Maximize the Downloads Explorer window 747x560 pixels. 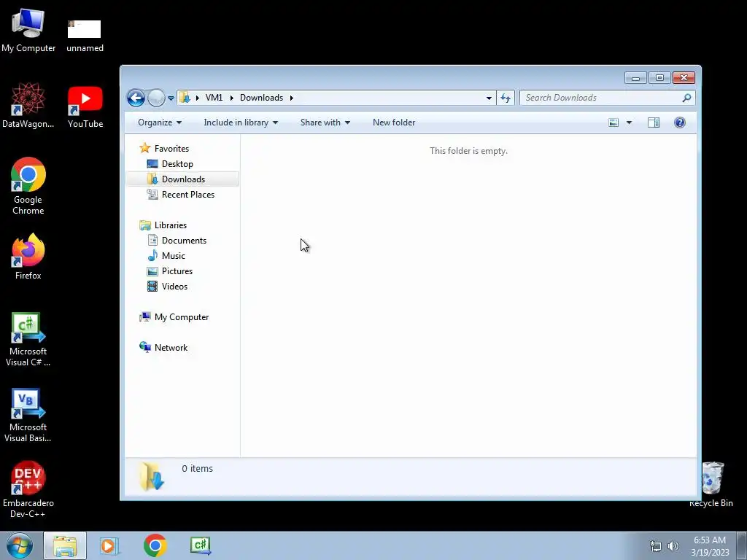point(659,77)
